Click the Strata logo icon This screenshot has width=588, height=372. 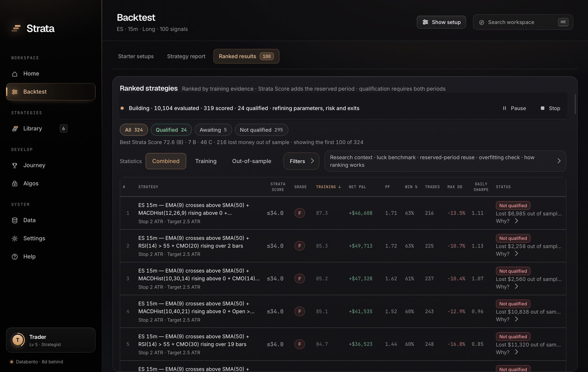pos(16,28)
